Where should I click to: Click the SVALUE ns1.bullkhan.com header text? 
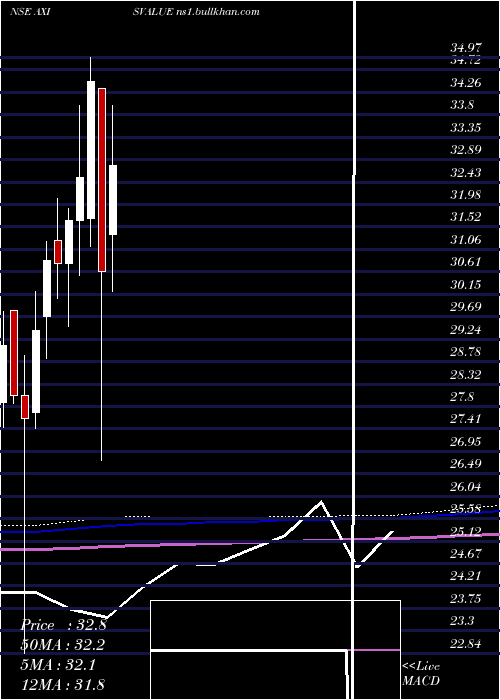click(196, 12)
